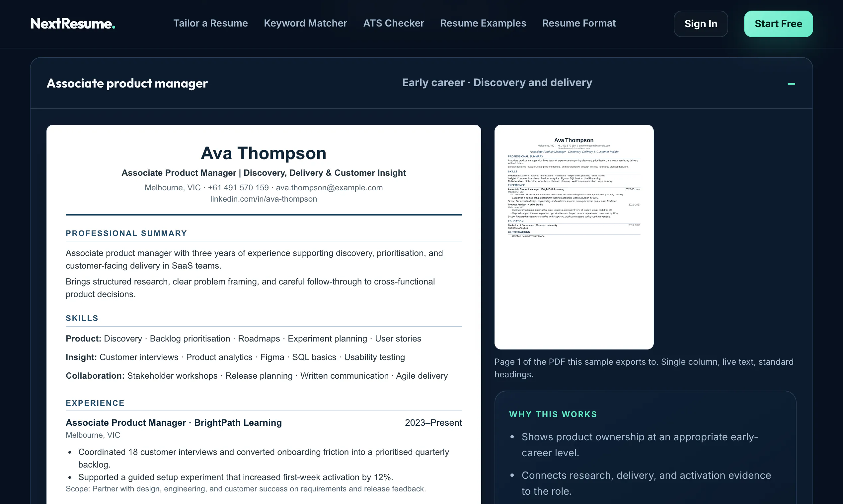
Task: Click the NextResume logo
Action: [x=73, y=24]
